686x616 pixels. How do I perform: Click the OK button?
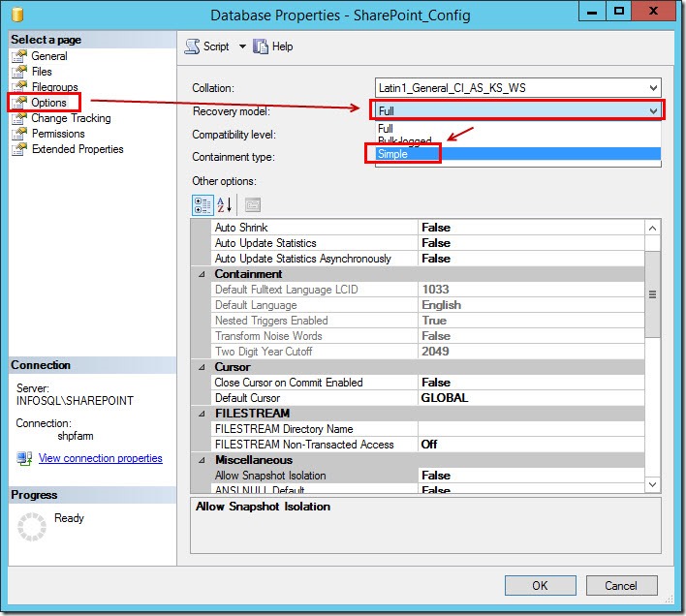[540, 585]
